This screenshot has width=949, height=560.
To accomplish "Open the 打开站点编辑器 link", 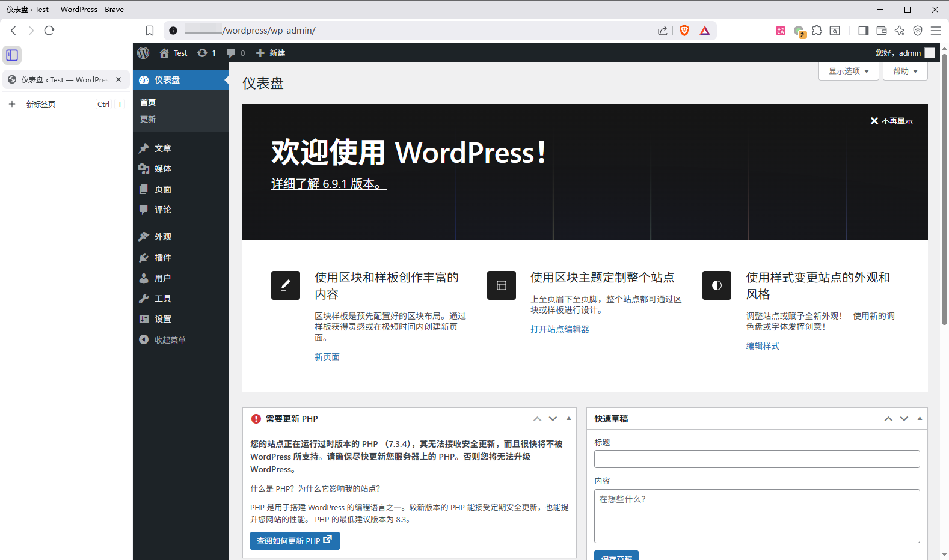I will [x=559, y=329].
